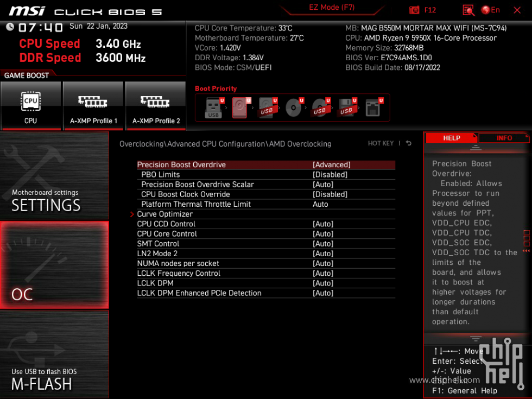Viewport: 532px width, 399px height.
Task: Open the M-FLASH BIOS flashing section
Action: pyautogui.click(x=54, y=354)
